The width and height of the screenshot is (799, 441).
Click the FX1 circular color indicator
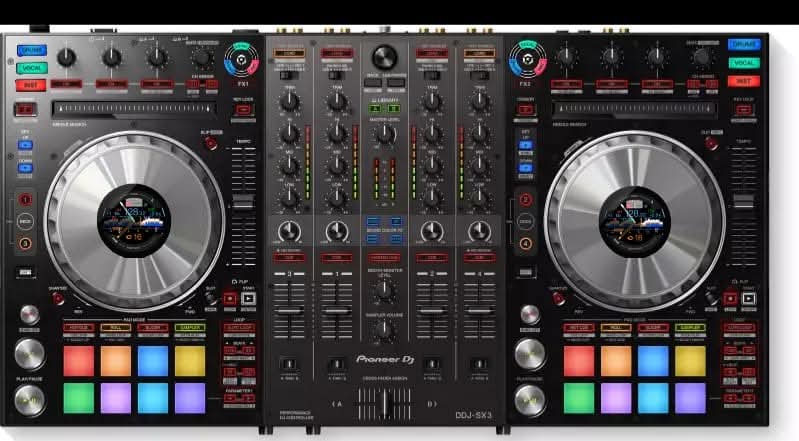tap(241, 61)
